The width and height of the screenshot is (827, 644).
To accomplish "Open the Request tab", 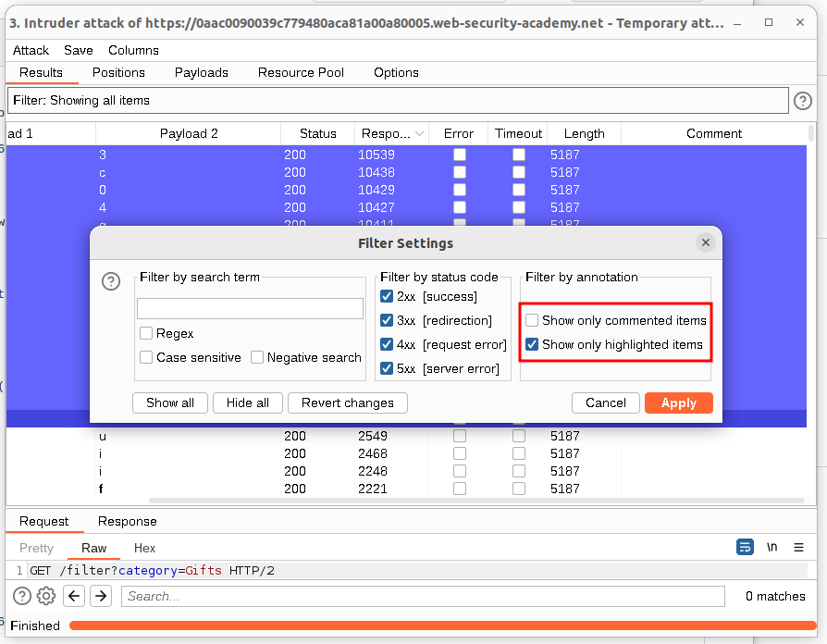I will click(43, 521).
